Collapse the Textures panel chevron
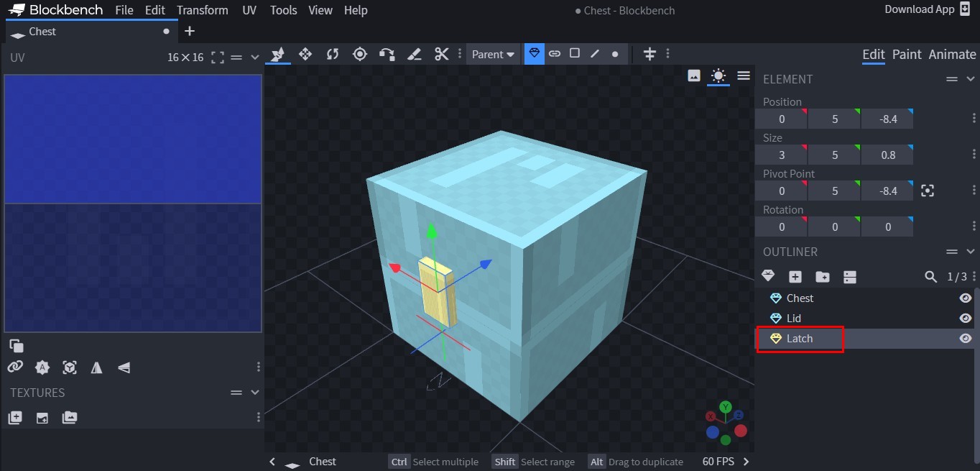The height and width of the screenshot is (471, 980). pyautogui.click(x=255, y=393)
